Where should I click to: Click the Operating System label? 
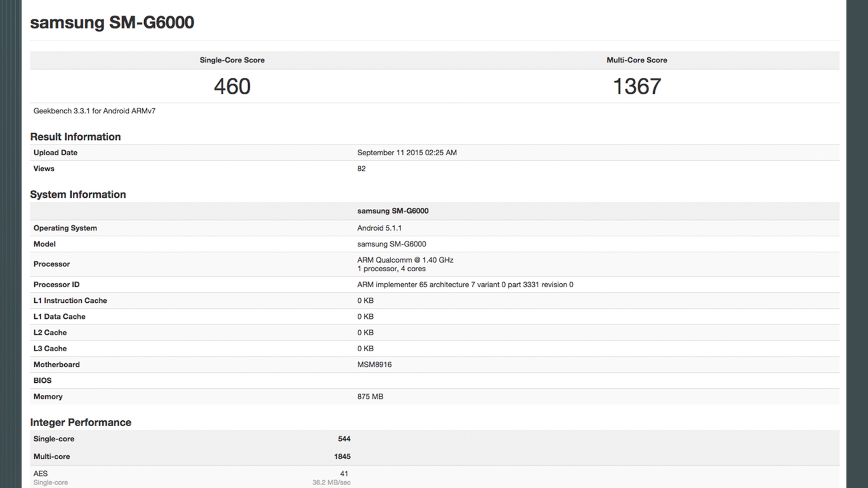click(x=65, y=228)
